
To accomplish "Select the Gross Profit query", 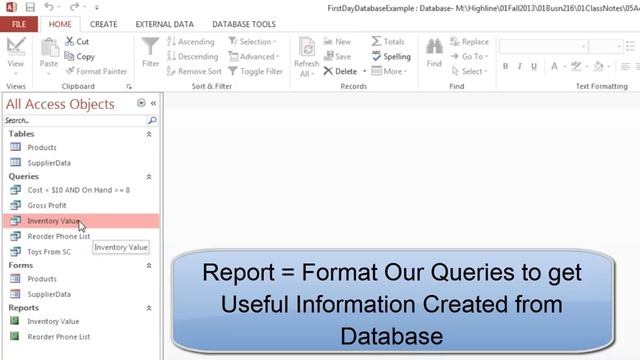I will [x=82, y=205].
